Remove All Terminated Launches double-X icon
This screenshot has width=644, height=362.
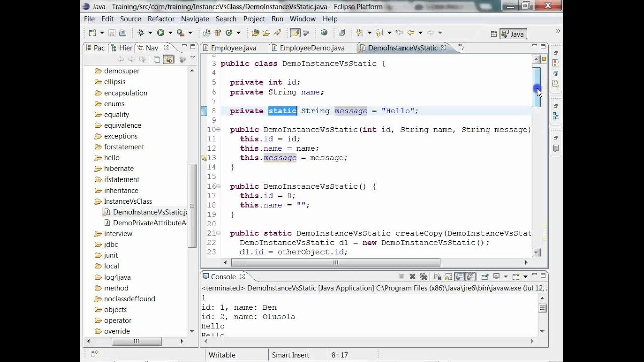[x=423, y=277]
